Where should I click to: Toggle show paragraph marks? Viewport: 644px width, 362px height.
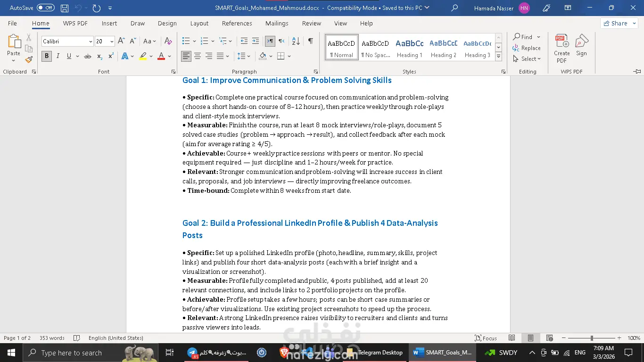click(x=311, y=41)
